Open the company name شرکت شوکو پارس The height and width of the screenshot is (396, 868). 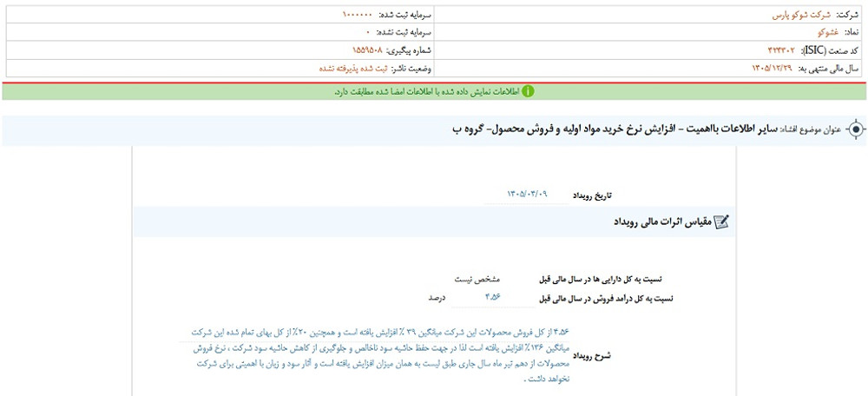[x=802, y=15]
